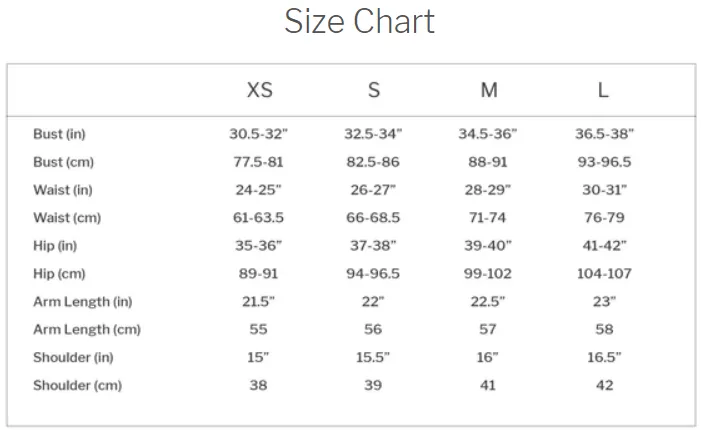Click the Bust (cm) row label

[63, 162]
